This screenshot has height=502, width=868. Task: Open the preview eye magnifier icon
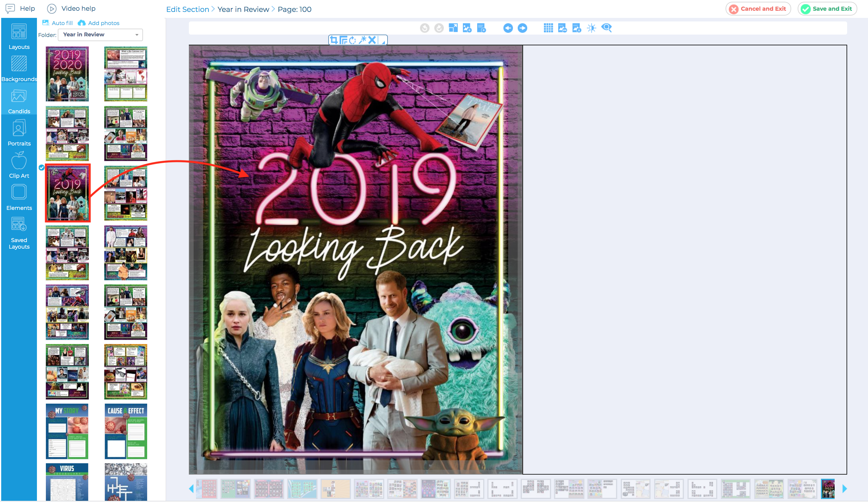(606, 28)
